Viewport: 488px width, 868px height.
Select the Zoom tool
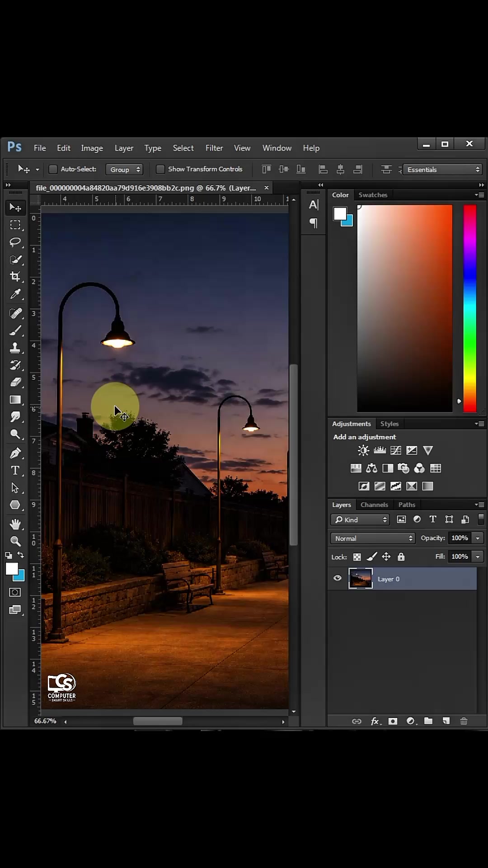coord(15,541)
